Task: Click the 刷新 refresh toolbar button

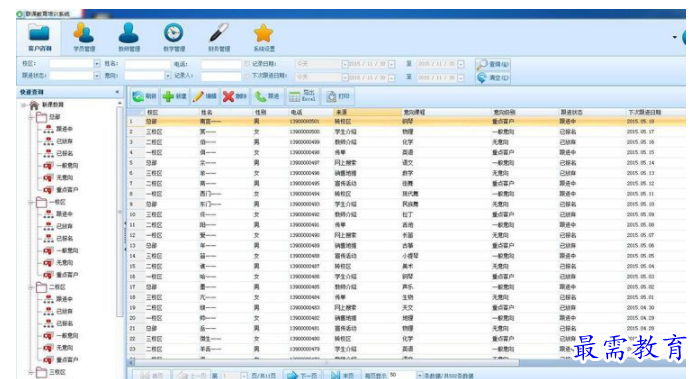Action: (144, 96)
